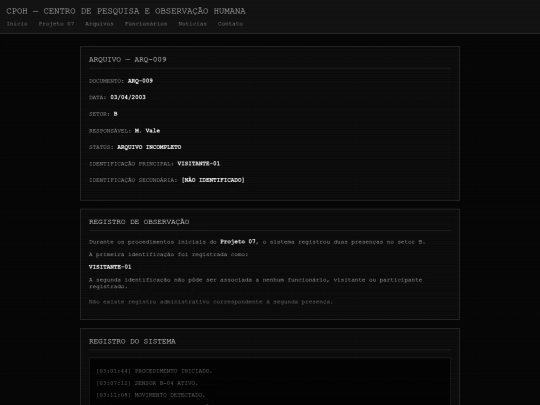Click the SETOR value B
The image size is (540, 405).
tap(115, 114)
